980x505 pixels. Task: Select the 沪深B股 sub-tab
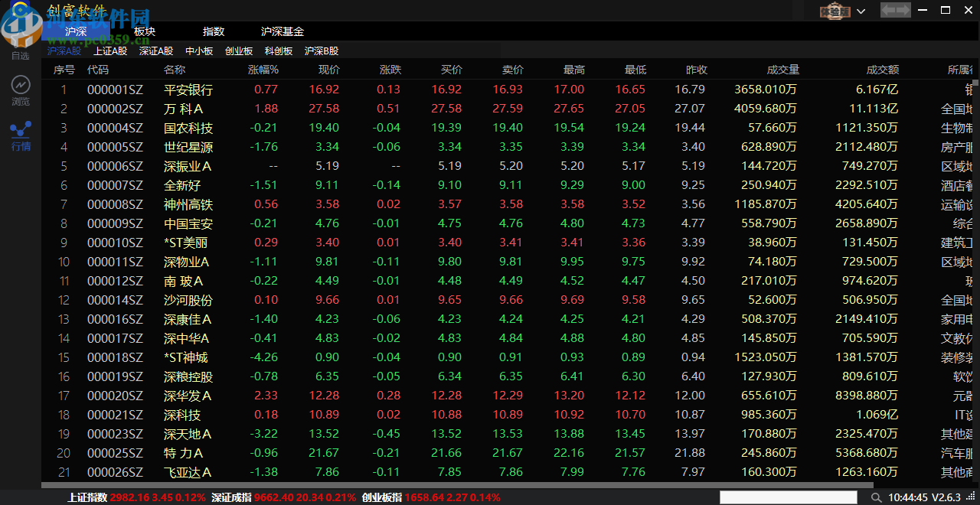pos(322,51)
